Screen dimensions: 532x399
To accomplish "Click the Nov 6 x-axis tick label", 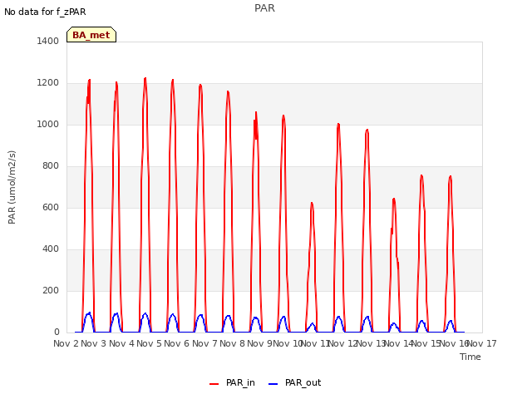I will pyautogui.click(x=177, y=343).
